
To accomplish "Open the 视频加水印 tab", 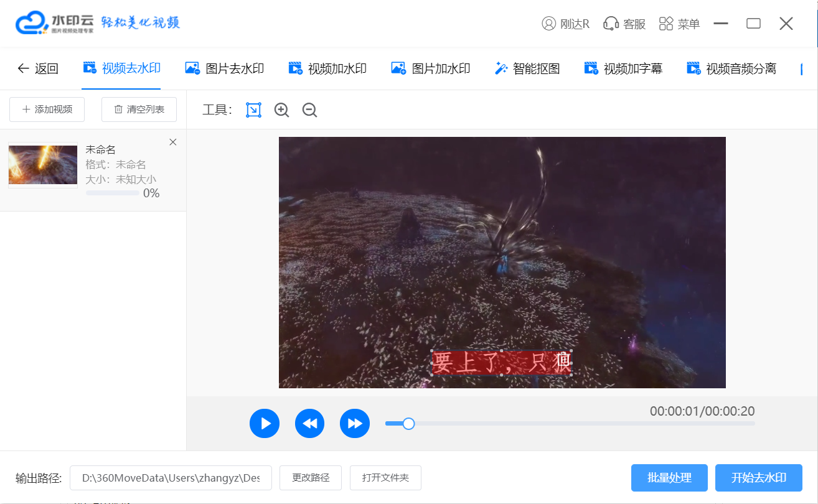I will [x=327, y=68].
